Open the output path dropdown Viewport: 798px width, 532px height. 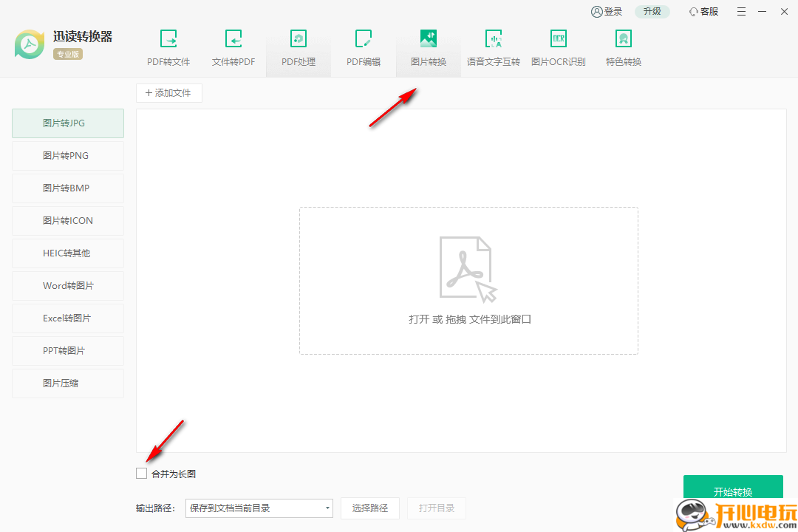coord(326,508)
